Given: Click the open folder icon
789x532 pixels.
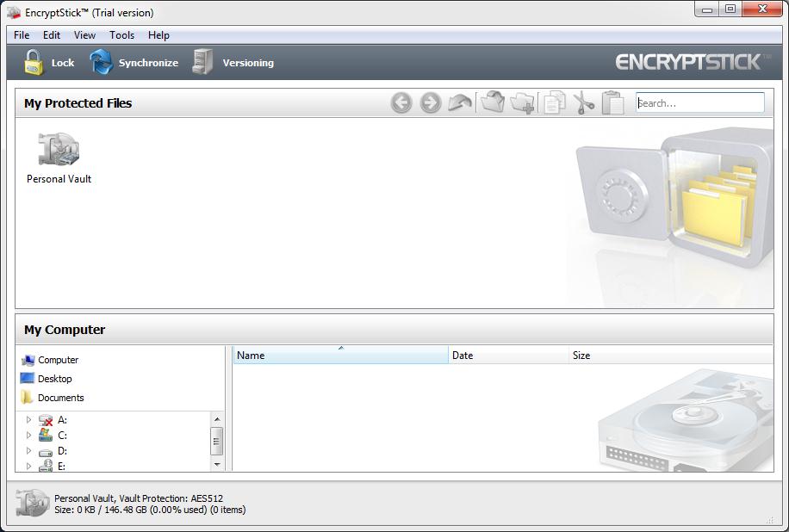Looking at the screenshot, I should point(493,102).
